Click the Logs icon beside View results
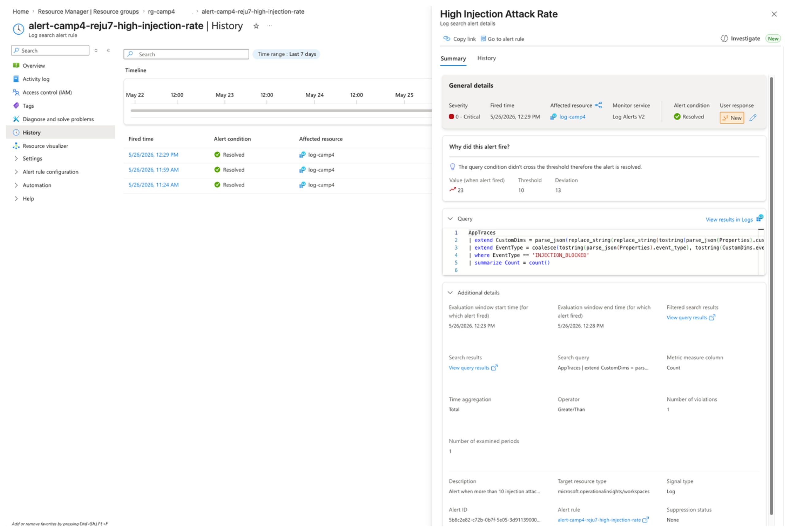This screenshot has height=532, width=790. 760,218
